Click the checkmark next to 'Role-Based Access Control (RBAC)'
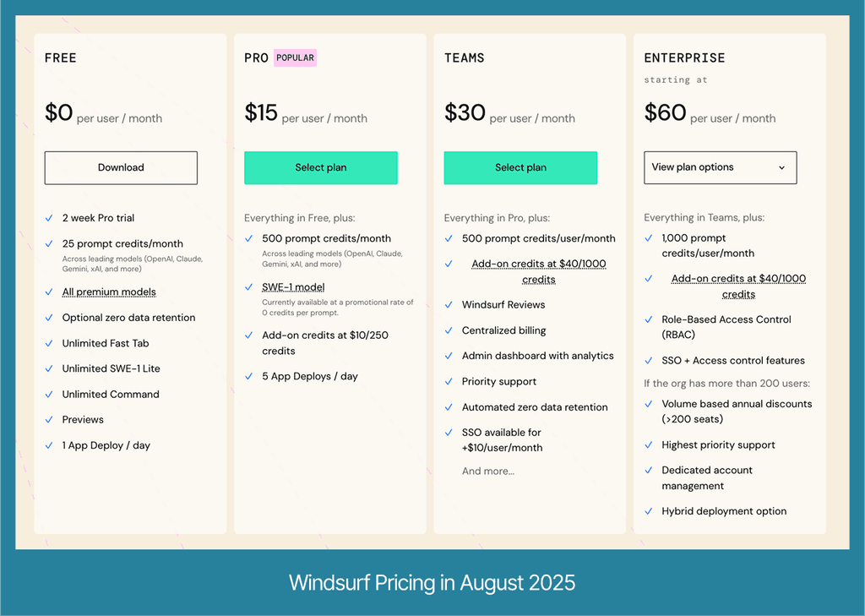 pyautogui.click(x=648, y=319)
